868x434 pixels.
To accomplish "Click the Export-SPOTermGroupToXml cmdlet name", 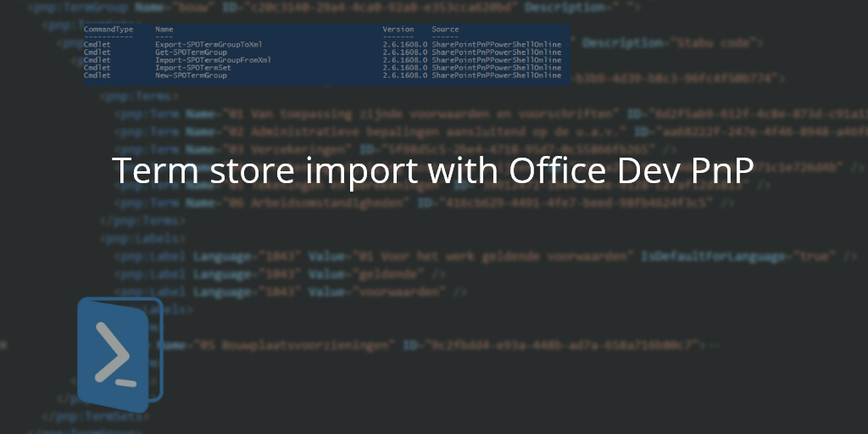I will (x=209, y=44).
